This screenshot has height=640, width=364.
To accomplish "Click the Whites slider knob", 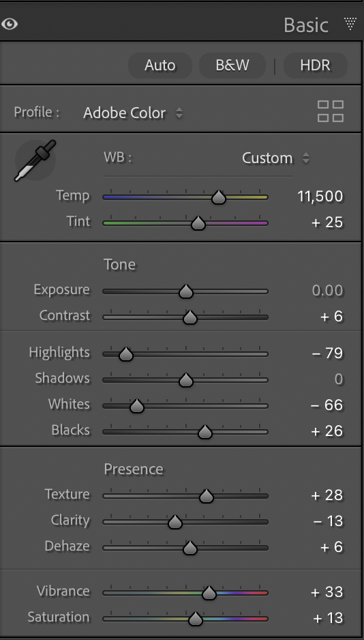I will 137,406.
